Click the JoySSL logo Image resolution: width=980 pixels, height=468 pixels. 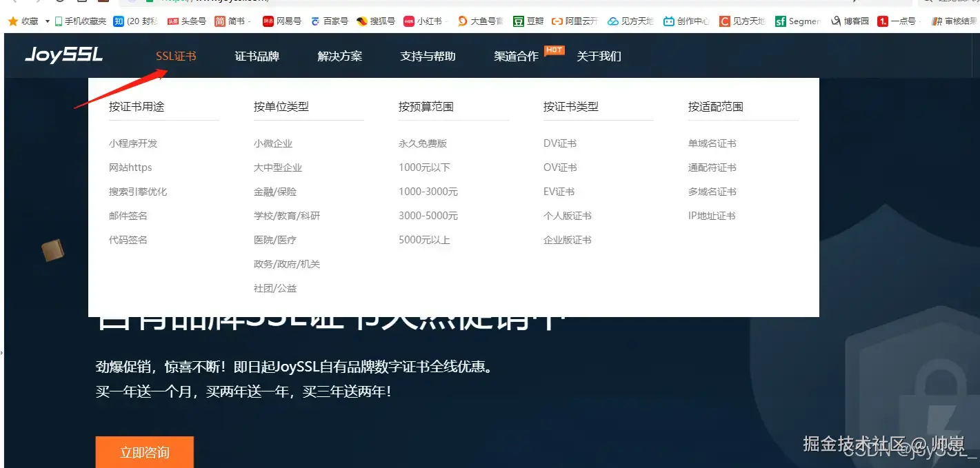tap(63, 55)
